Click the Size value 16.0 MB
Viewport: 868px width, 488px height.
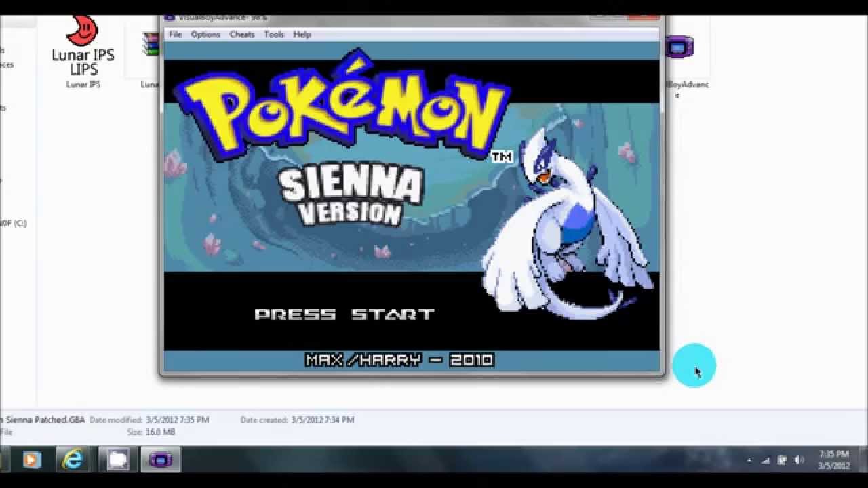[x=160, y=432]
